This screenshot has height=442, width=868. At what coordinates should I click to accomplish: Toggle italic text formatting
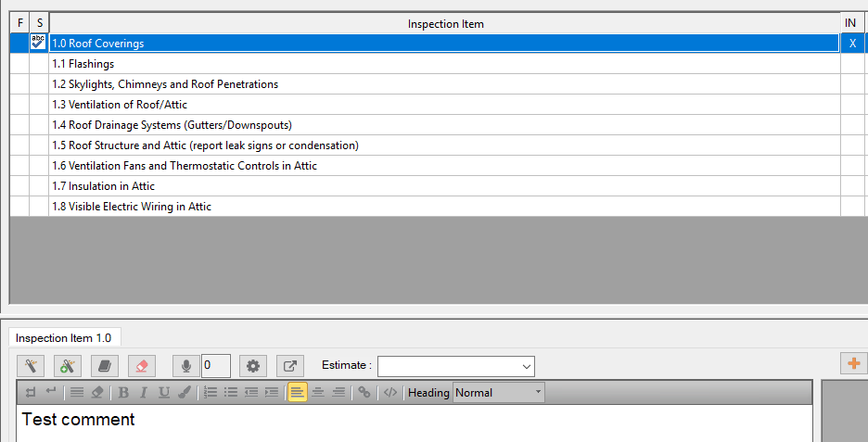point(144,393)
